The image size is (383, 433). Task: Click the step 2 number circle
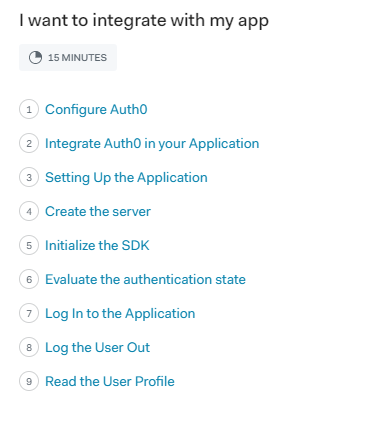pos(29,143)
